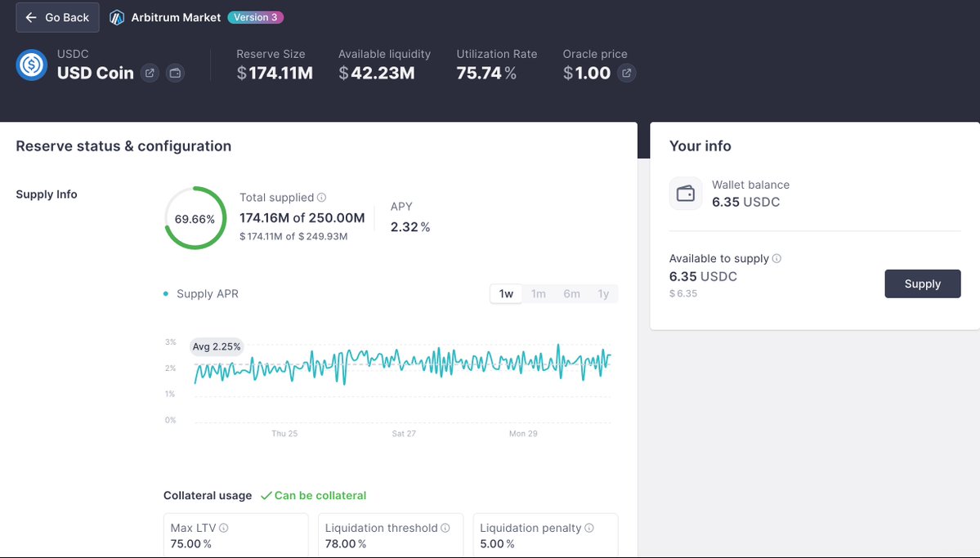Click the Avg 2.25% chart label
The image size is (980, 558).
click(x=217, y=346)
